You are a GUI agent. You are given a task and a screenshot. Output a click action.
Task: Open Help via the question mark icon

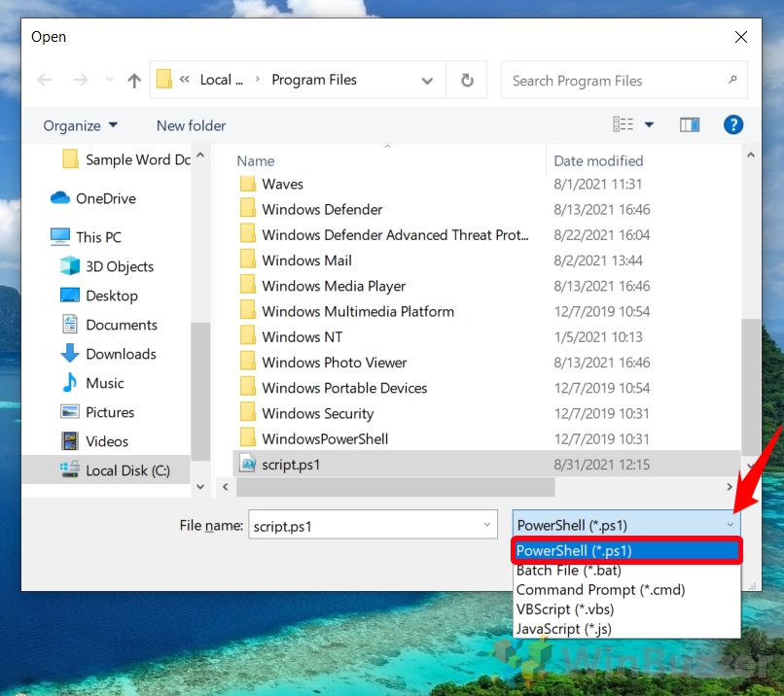point(733,124)
